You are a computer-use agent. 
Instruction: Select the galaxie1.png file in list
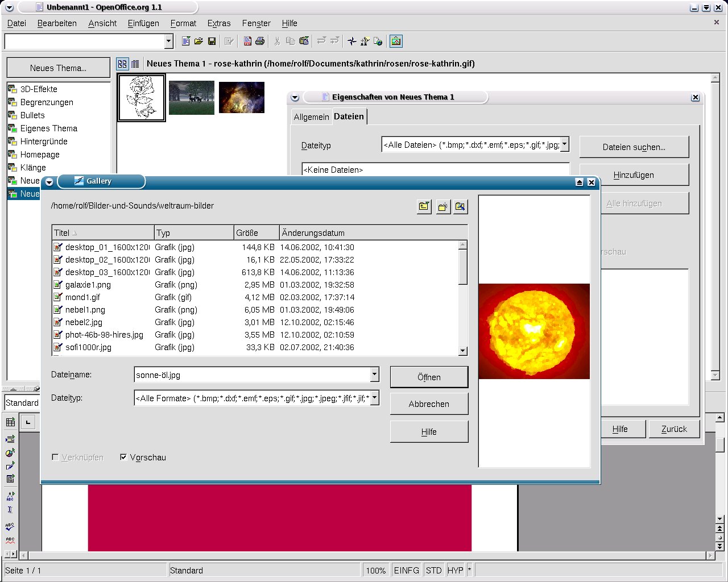(x=88, y=285)
